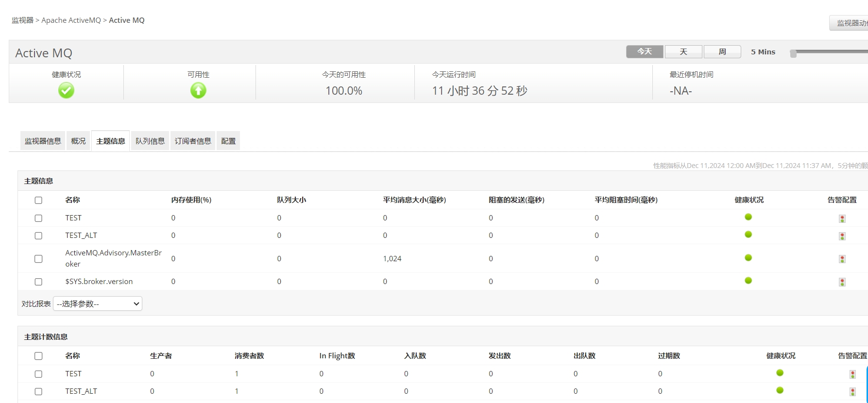Select the 主题信息 tab
The width and height of the screenshot is (868, 403).
[x=111, y=141]
